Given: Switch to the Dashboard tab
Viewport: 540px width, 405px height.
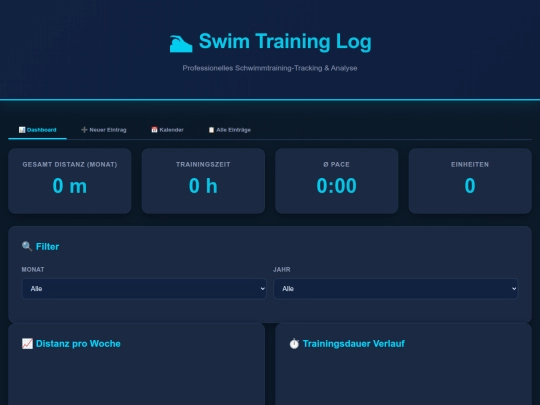Looking at the screenshot, I should [x=37, y=130].
